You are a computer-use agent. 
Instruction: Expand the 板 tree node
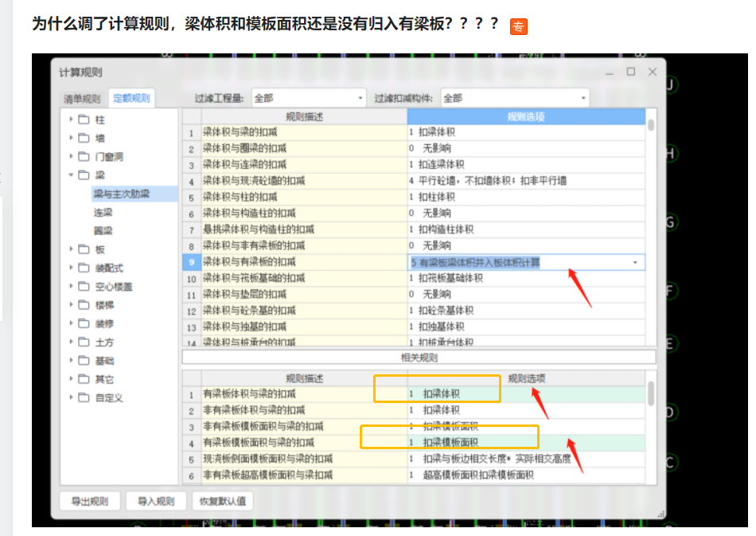coord(71,248)
